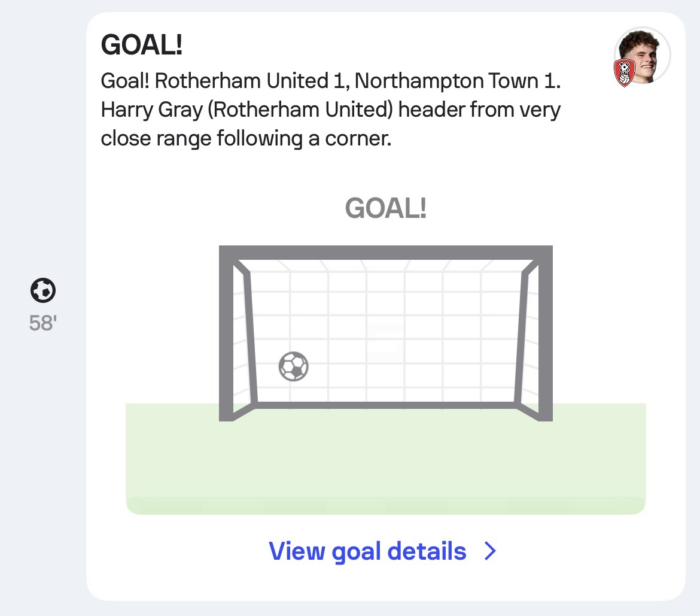The image size is (700, 616).
Task: Open the View goal details link
Action: click(x=367, y=551)
